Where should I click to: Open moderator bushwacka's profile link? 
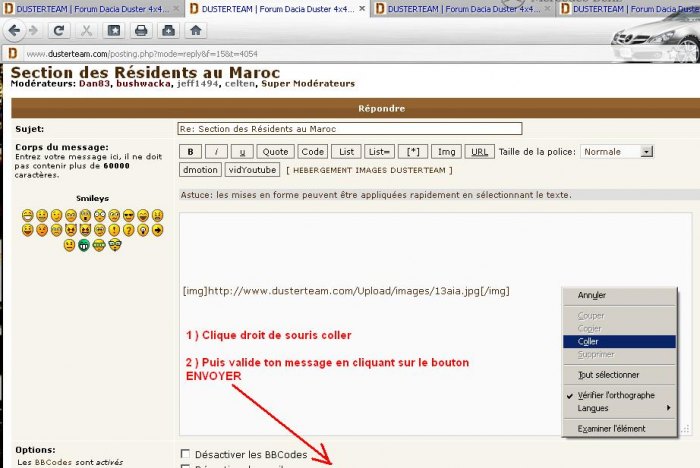pos(143,84)
